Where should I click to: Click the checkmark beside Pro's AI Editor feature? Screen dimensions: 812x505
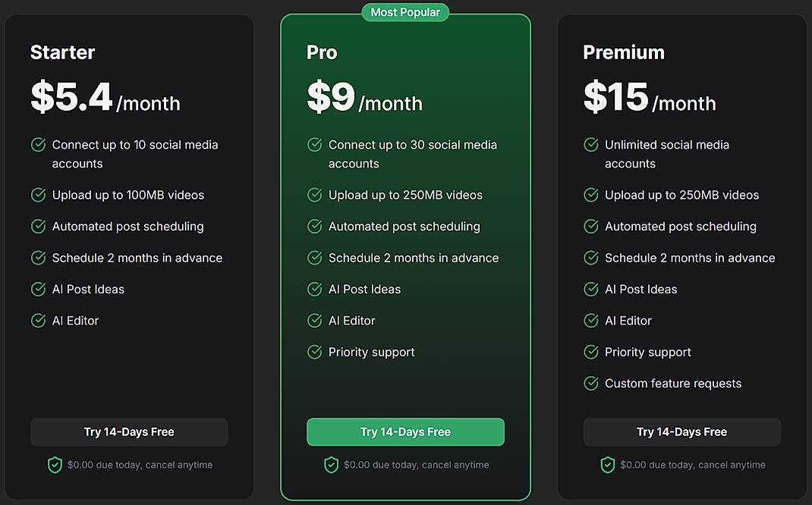pos(314,321)
